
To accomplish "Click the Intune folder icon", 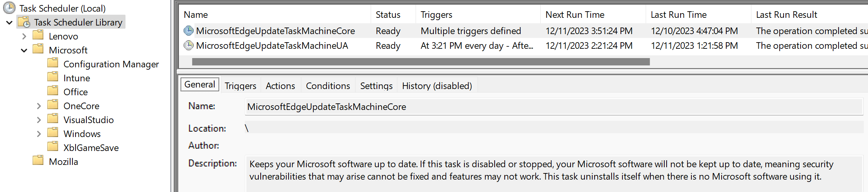I will tap(53, 77).
